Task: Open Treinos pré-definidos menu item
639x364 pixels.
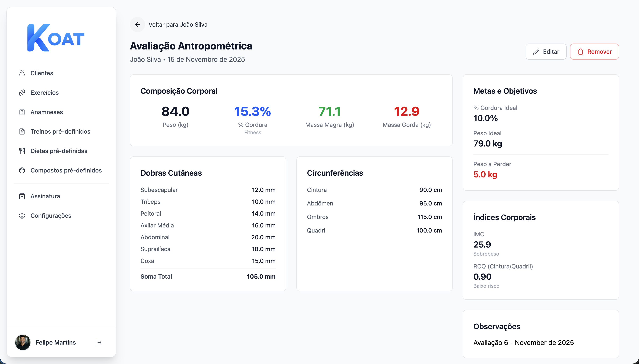Action: (x=60, y=131)
